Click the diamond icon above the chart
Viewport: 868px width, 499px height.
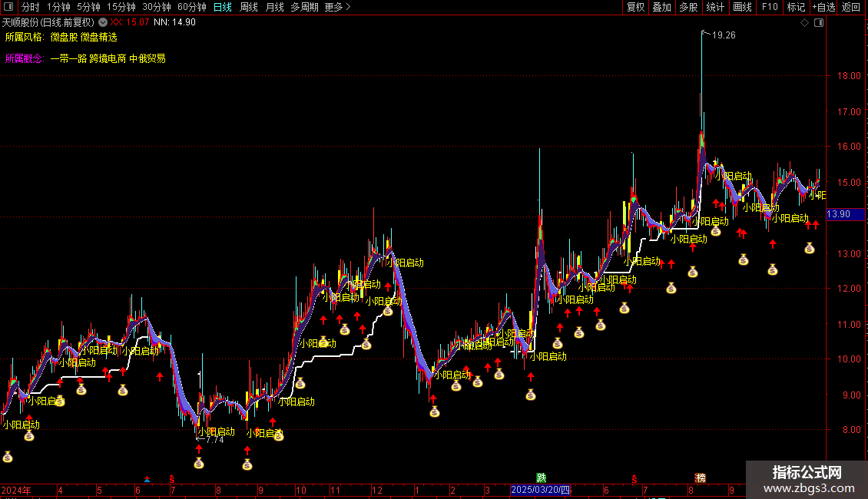(x=805, y=23)
